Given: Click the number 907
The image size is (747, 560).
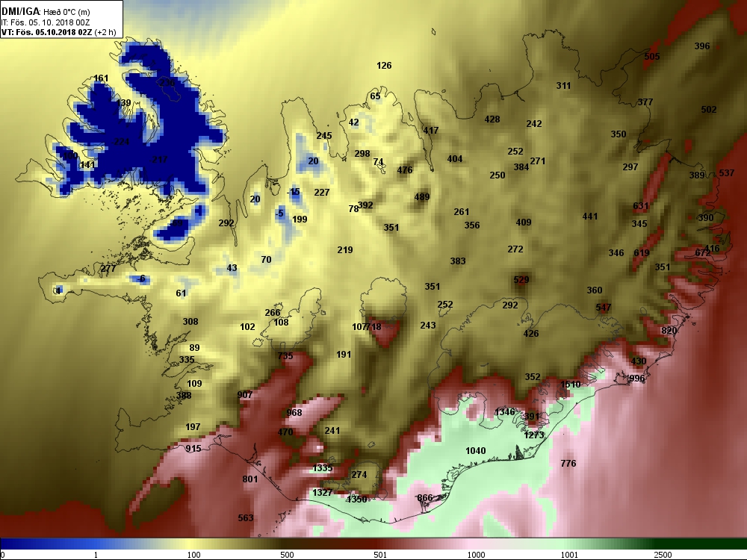Looking at the screenshot, I should tap(245, 395).
